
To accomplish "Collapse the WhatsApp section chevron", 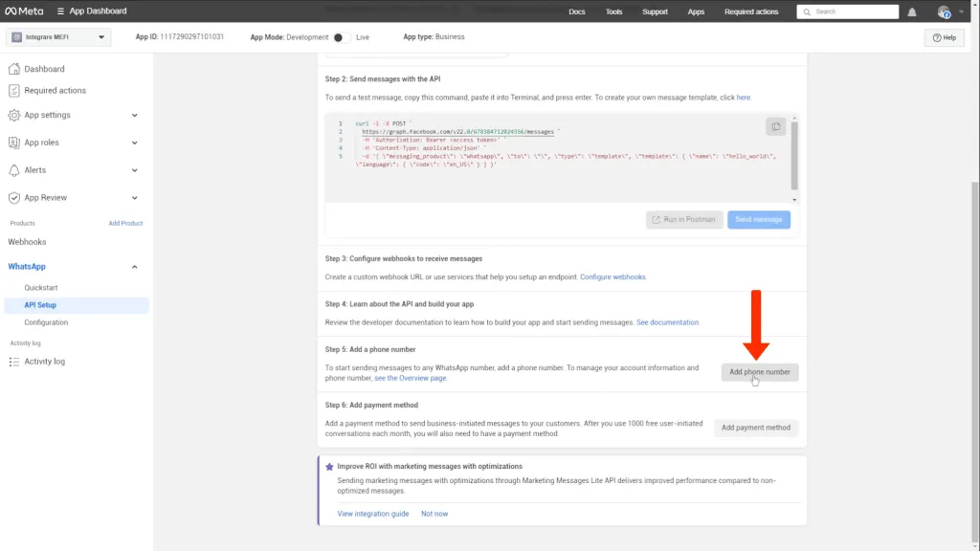I will tap(134, 267).
